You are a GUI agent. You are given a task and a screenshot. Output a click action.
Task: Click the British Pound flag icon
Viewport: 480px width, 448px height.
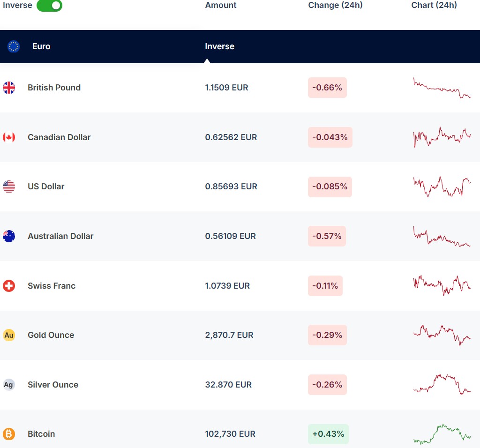pos(9,88)
